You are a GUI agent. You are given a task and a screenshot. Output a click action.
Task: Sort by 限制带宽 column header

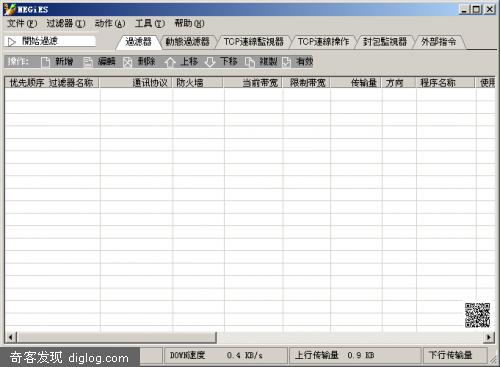[306, 82]
